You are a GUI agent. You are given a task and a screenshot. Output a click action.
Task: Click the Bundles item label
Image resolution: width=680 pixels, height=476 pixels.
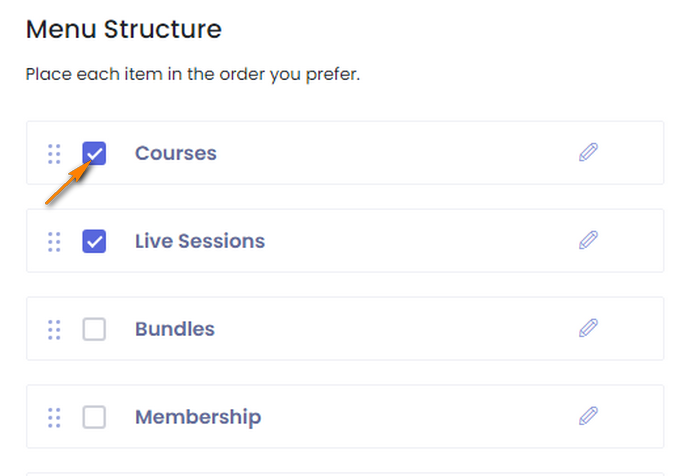coord(175,329)
